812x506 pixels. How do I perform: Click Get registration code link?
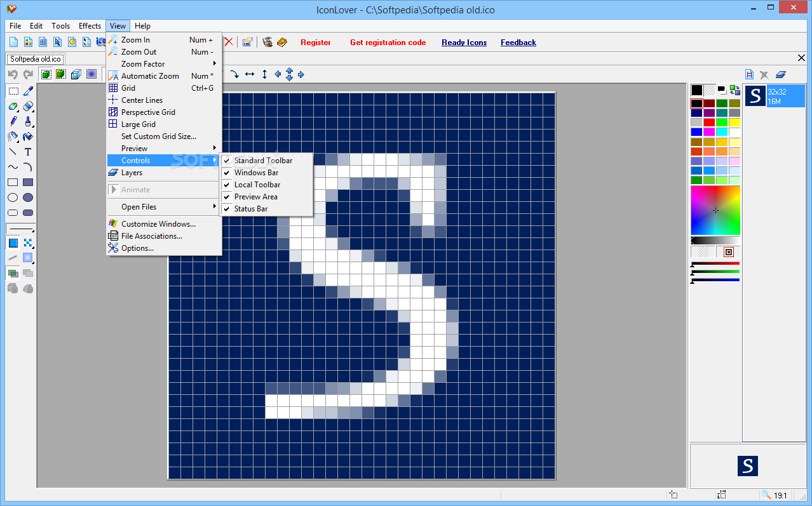coord(388,43)
